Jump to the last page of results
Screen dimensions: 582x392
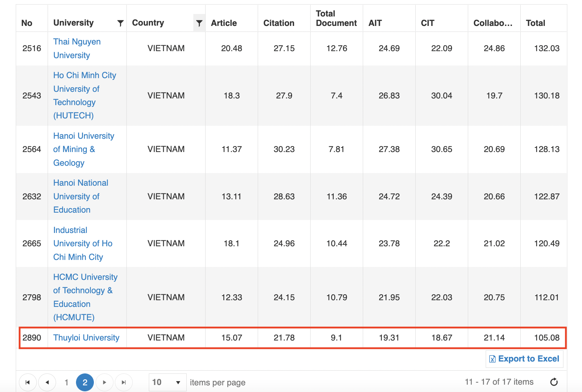(x=124, y=382)
